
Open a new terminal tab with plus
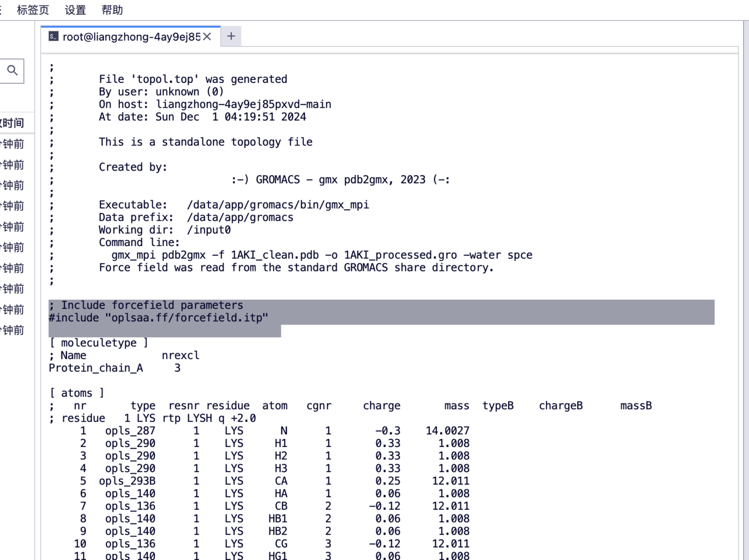pos(231,37)
